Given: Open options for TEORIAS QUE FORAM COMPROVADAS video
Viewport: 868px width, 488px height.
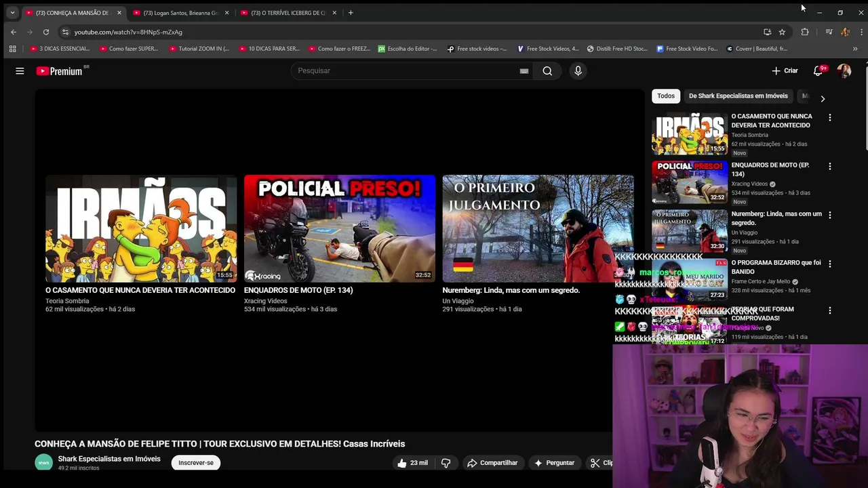Looking at the screenshot, I should coord(829,310).
